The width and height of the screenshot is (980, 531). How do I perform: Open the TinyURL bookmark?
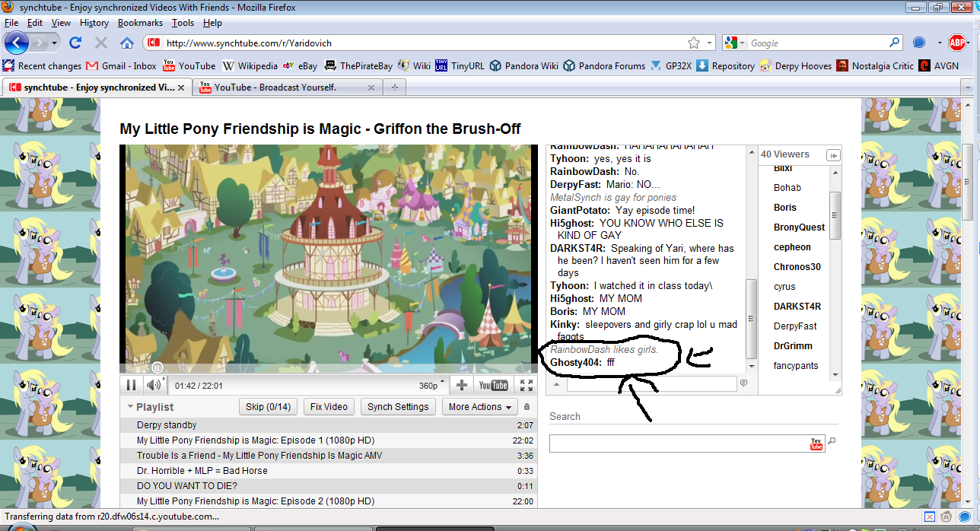pos(460,65)
